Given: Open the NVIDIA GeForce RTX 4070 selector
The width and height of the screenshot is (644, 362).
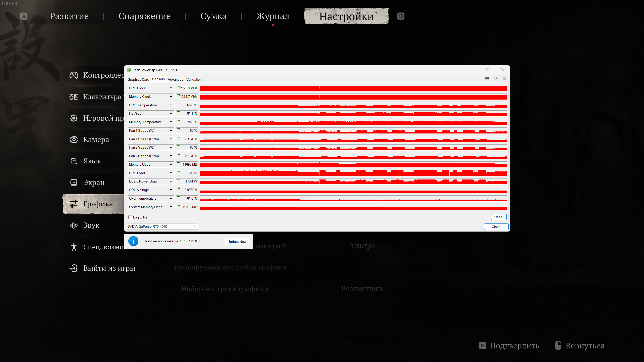Looking at the screenshot, I should 162,227.
